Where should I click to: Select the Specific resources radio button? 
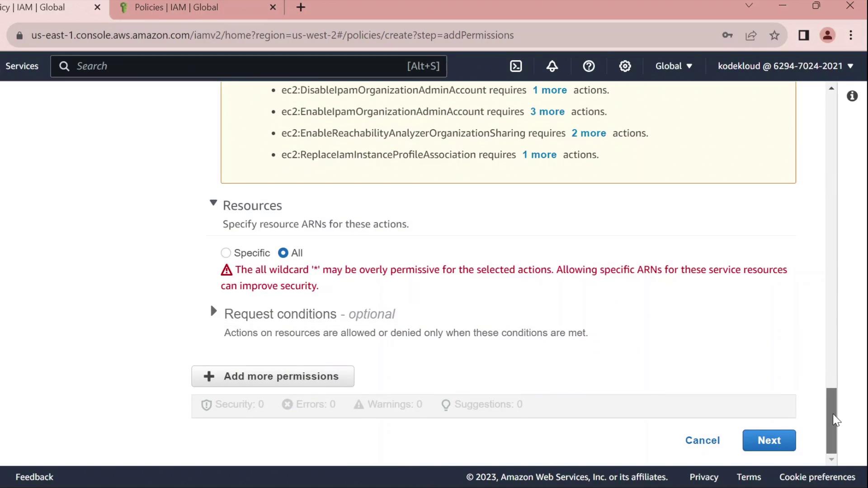tap(226, 253)
